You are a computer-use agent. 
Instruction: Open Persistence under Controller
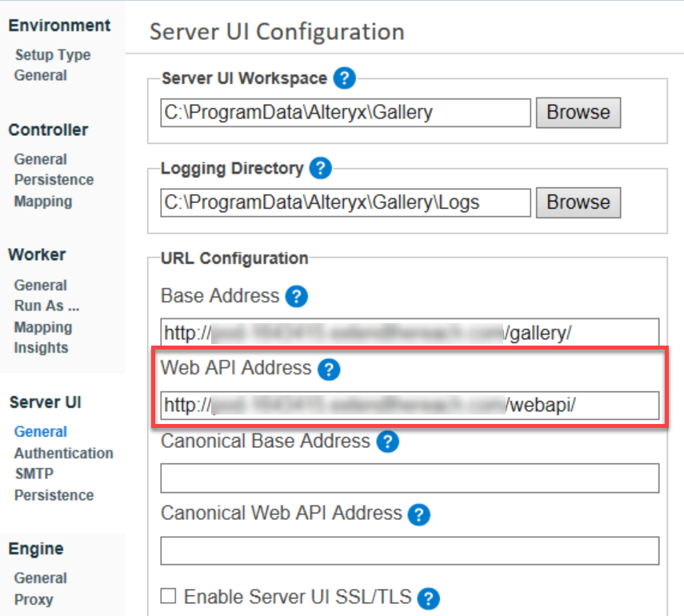tap(54, 179)
